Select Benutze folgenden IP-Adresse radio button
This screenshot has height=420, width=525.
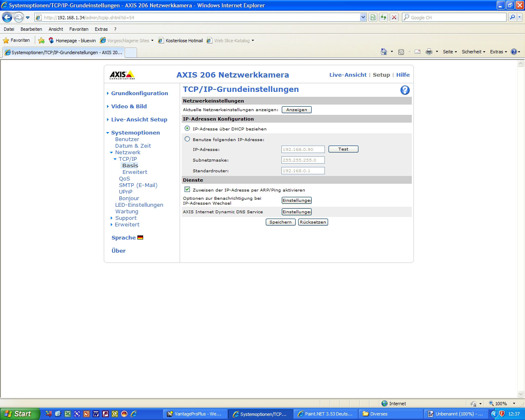[187, 139]
